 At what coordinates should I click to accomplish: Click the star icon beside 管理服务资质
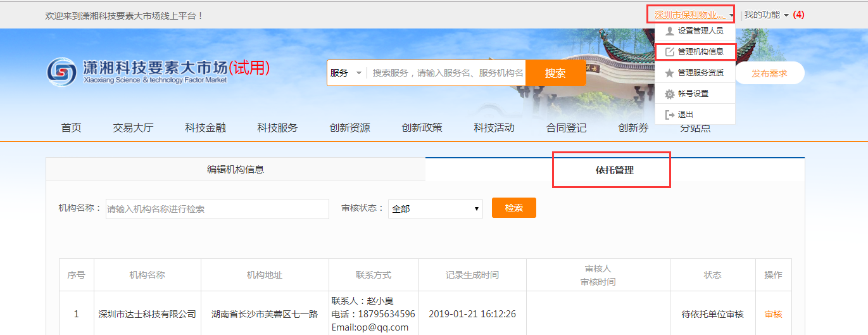tap(670, 73)
